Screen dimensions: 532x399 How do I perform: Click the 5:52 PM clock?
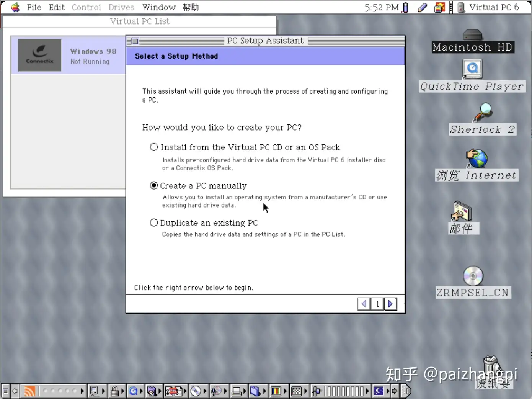(x=382, y=7)
